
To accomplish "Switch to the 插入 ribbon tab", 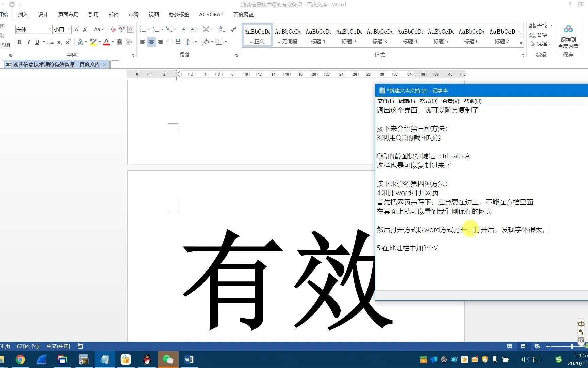I will coord(23,14).
